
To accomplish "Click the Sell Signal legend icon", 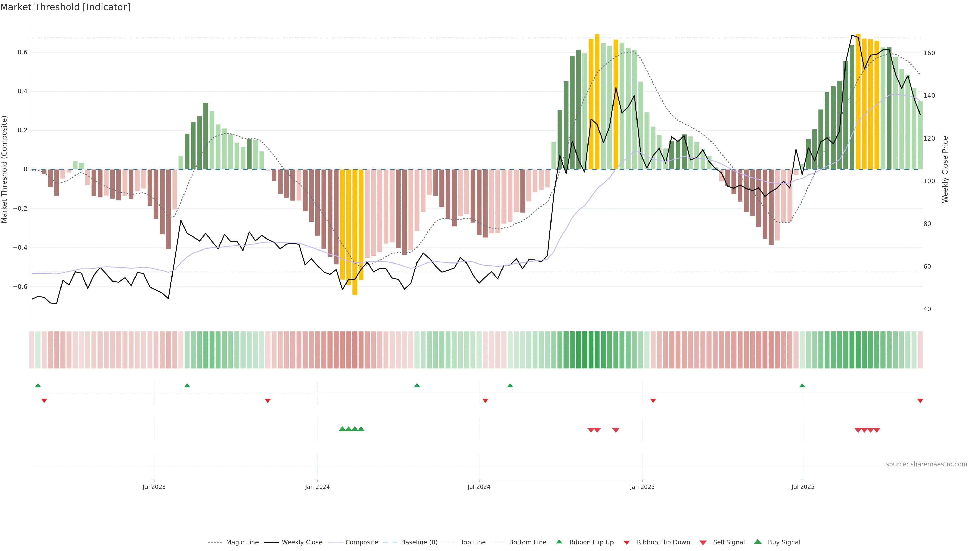I will point(703,543).
